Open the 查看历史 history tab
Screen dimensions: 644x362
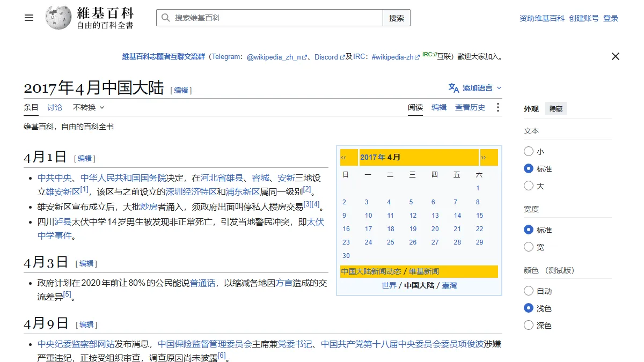coord(470,107)
